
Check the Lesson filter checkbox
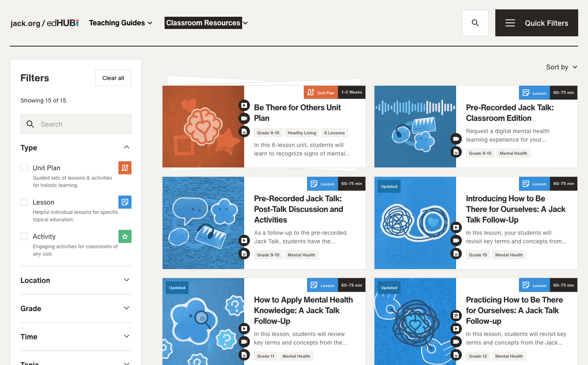click(24, 202)
